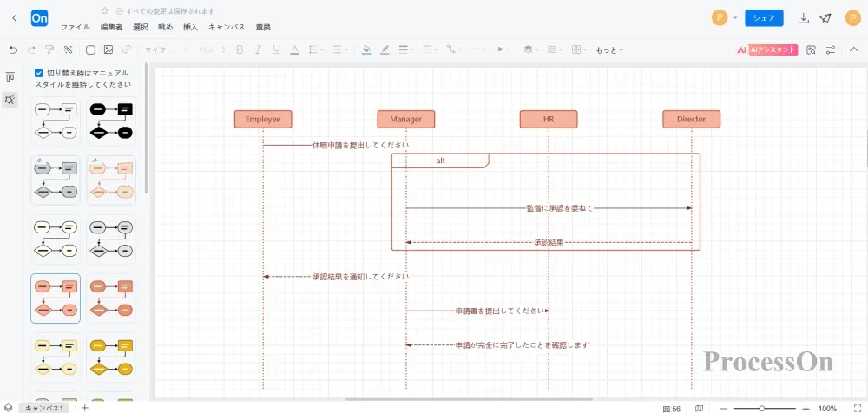Open the font family dropdown
This screenshot has height=413, width=868.
[165, 49]
